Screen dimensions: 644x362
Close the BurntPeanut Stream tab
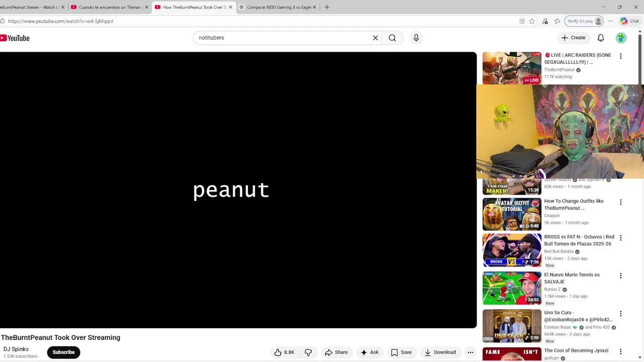pyautogui.click(x=62, y=7)
